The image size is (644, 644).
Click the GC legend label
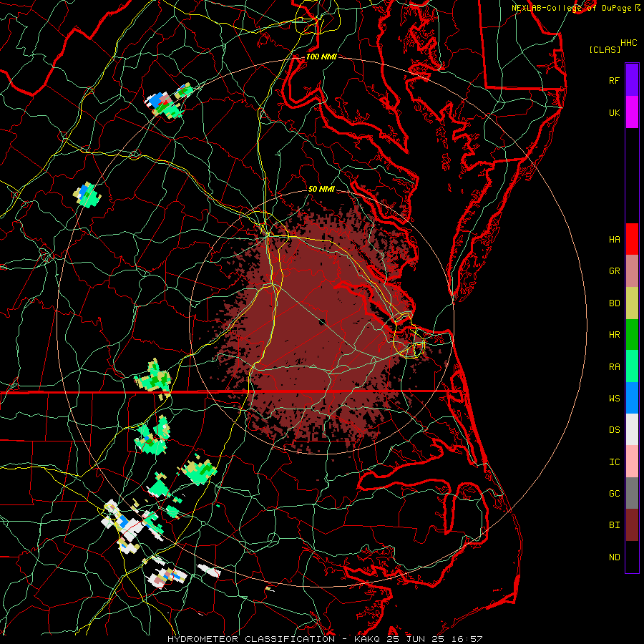pos(615,493)
